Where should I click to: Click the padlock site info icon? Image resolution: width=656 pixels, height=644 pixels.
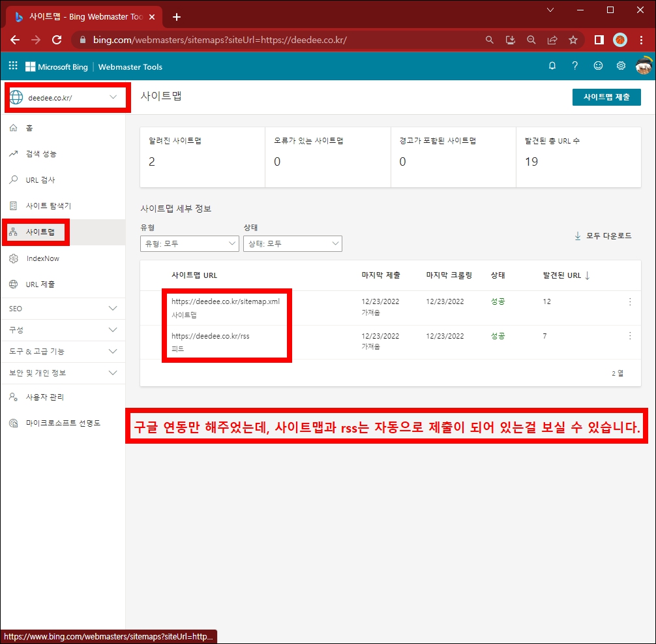pos(83,40)
